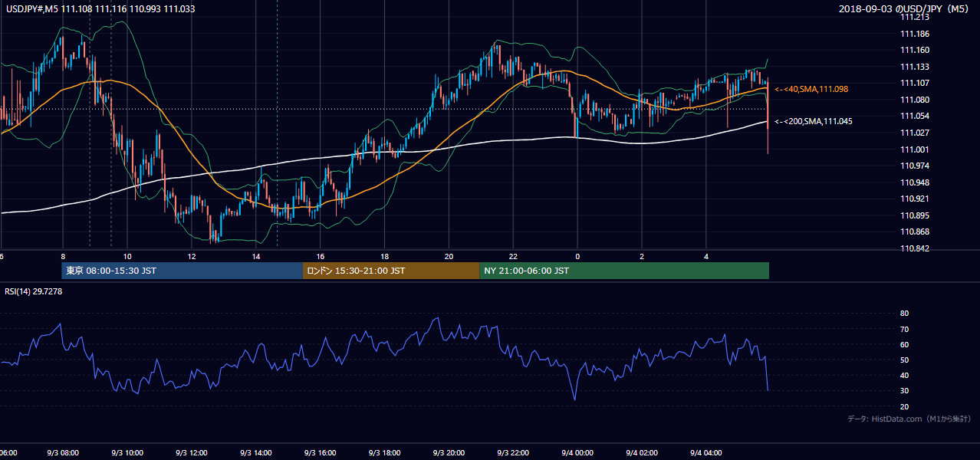Click hour marker 12 under price chart
This screenshot has width=980, height=460.
coord(191,256)
